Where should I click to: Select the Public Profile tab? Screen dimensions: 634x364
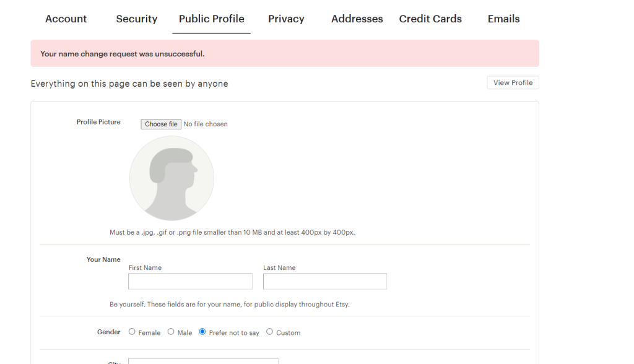click(211, 19)
